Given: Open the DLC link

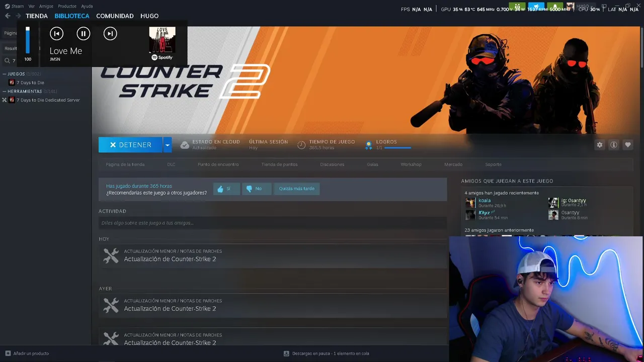Looking at the screenshot, I should pos(171,164).
